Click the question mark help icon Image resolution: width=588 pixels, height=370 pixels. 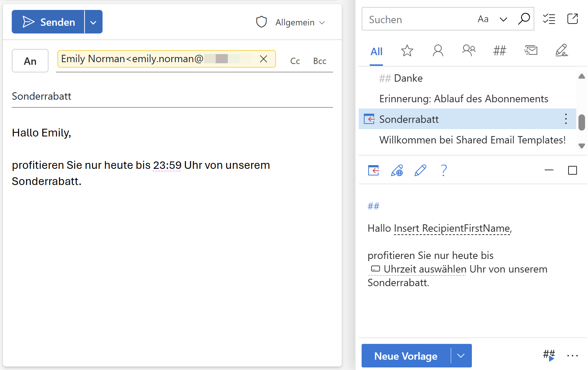(x=444, y=170)
